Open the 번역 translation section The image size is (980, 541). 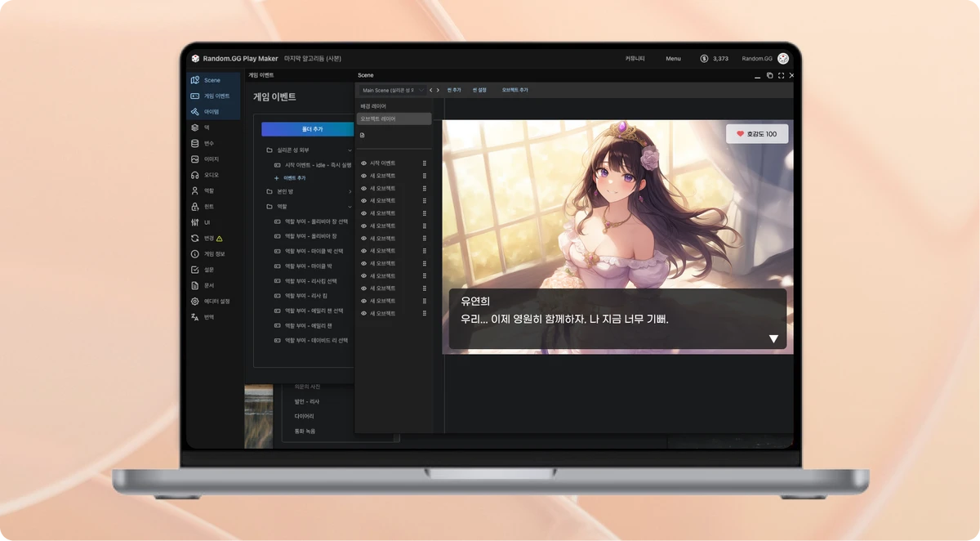click(203, 316)
